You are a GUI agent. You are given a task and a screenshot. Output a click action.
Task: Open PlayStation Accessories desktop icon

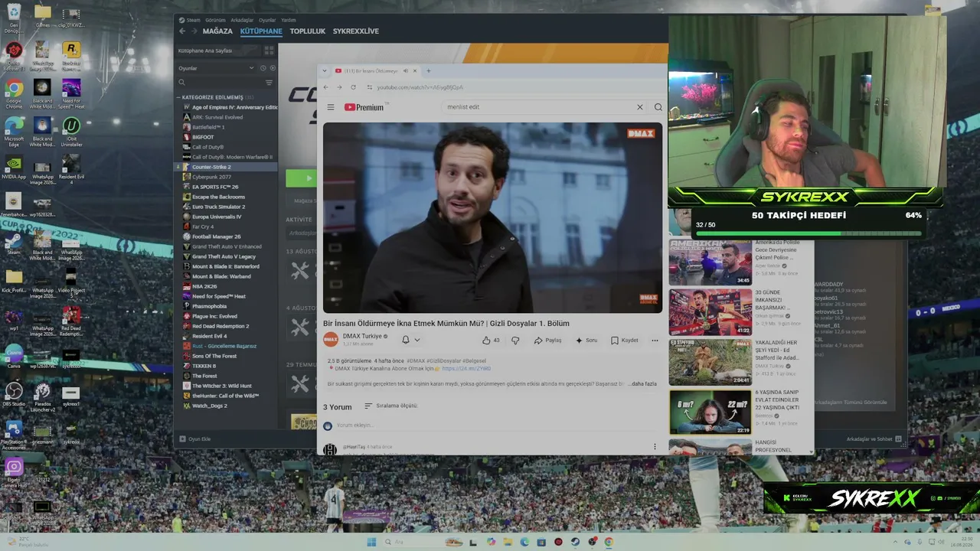click(14, 433)
